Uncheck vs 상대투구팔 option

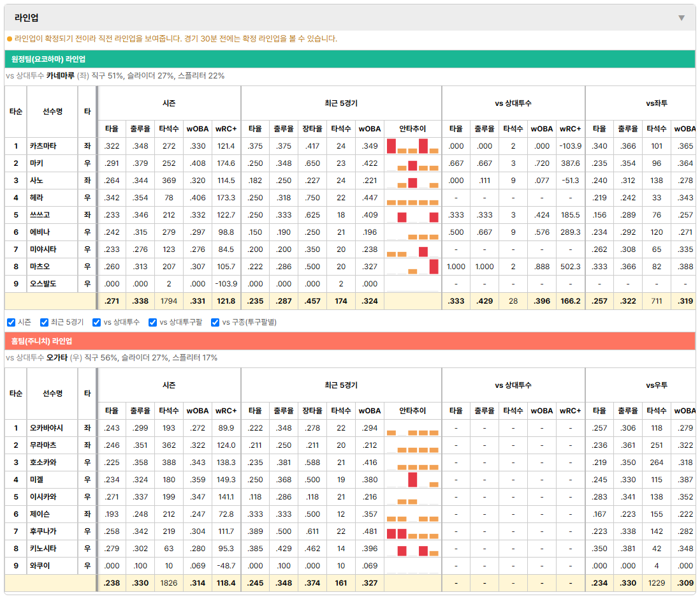[152, 322]
